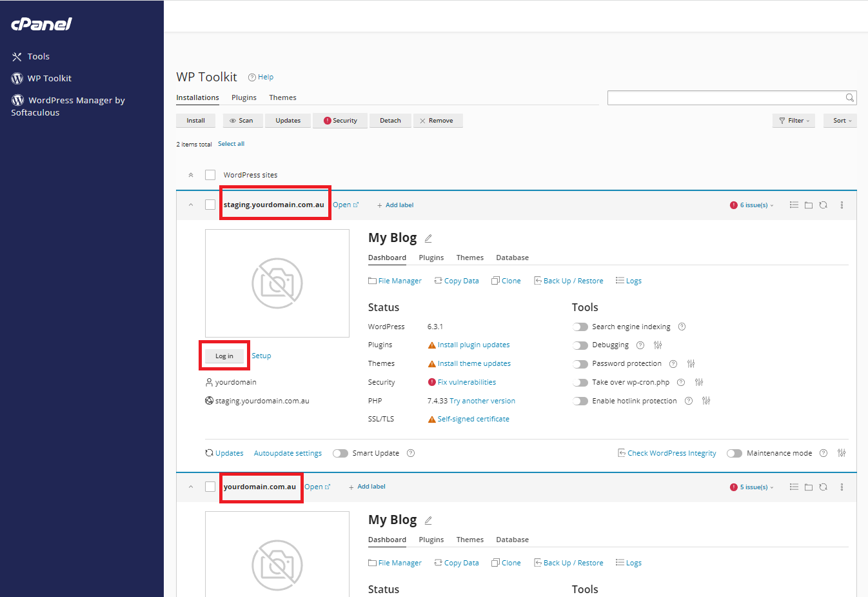868x597 pixels.
Task: Edit the yourdomain.com.au site title pencil icon
Action: 428,520
